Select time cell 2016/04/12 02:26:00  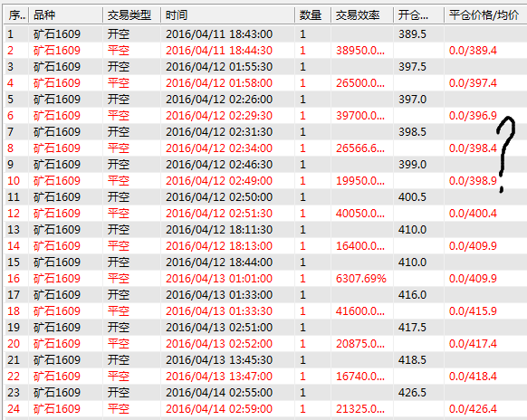219,100
